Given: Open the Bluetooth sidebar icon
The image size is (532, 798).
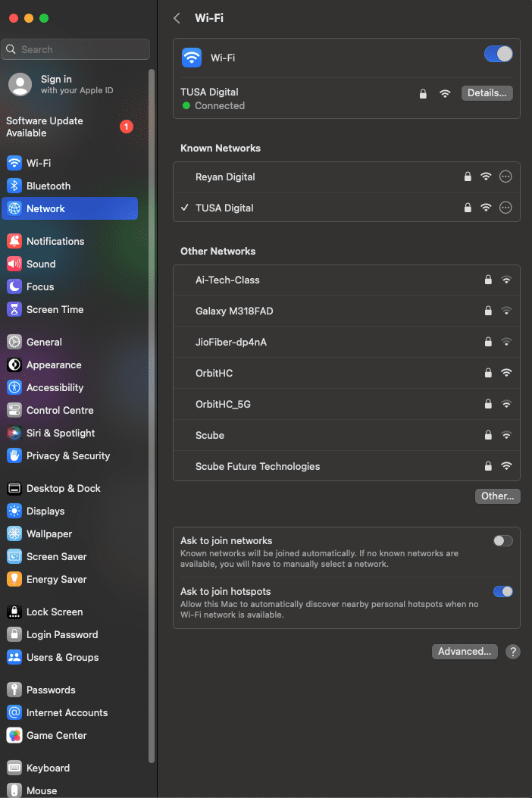Looking at the screenshot, I should point(14,186).
